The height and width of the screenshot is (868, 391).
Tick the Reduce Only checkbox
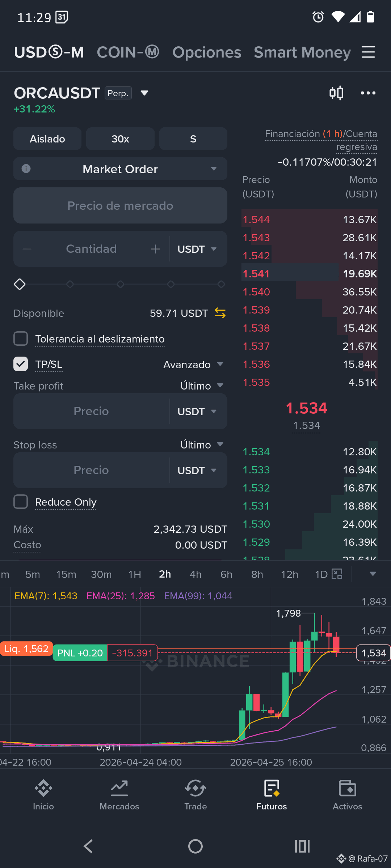[21, 502]
